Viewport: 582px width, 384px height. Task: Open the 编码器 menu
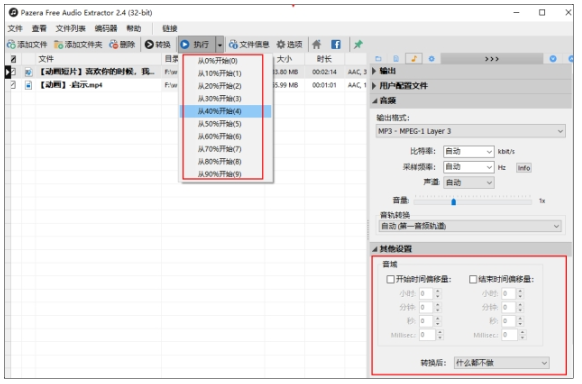[106, 29]
